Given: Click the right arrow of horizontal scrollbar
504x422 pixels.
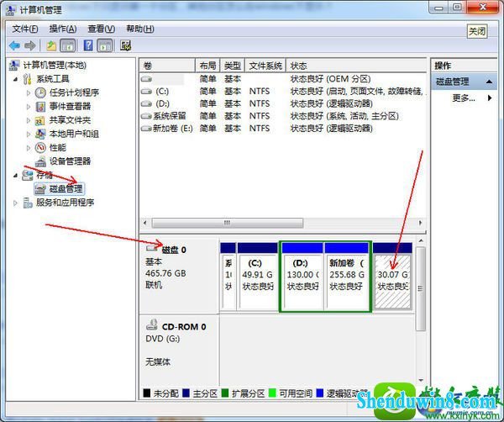Looking at the screenshot, I should coord(420,223).
